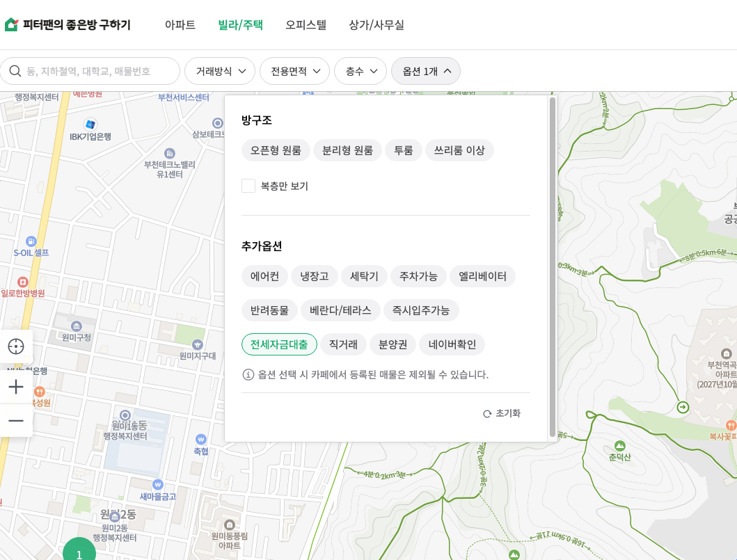
Task: Switch to the 빌라/주택 tab
Action: coord(240,24)
